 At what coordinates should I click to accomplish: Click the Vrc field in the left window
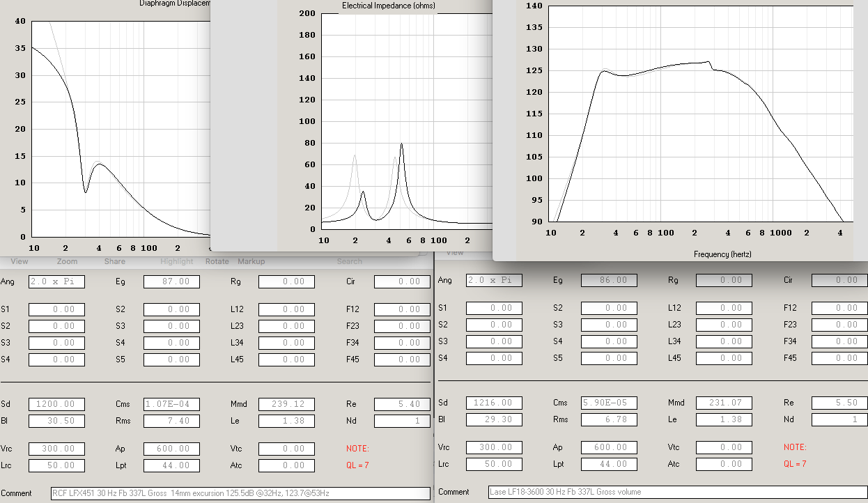click(x=56, y=449)
